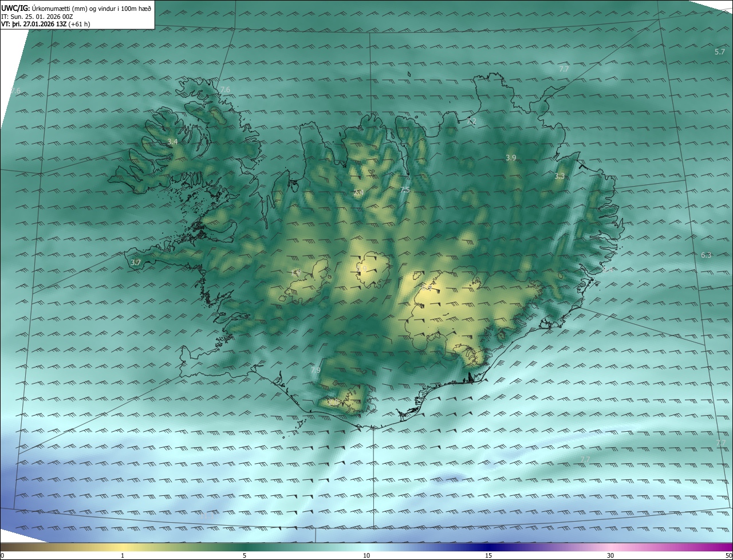Click the colorbar tick label 0
The width and height of the screenshot is (733, 560).
coord(2,555)
